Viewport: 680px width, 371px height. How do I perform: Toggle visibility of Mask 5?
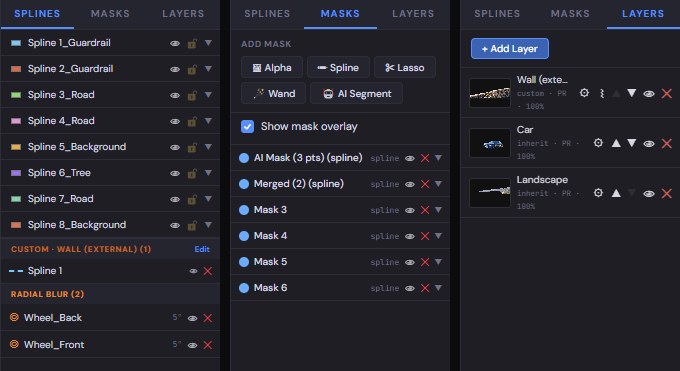point(409,263)
